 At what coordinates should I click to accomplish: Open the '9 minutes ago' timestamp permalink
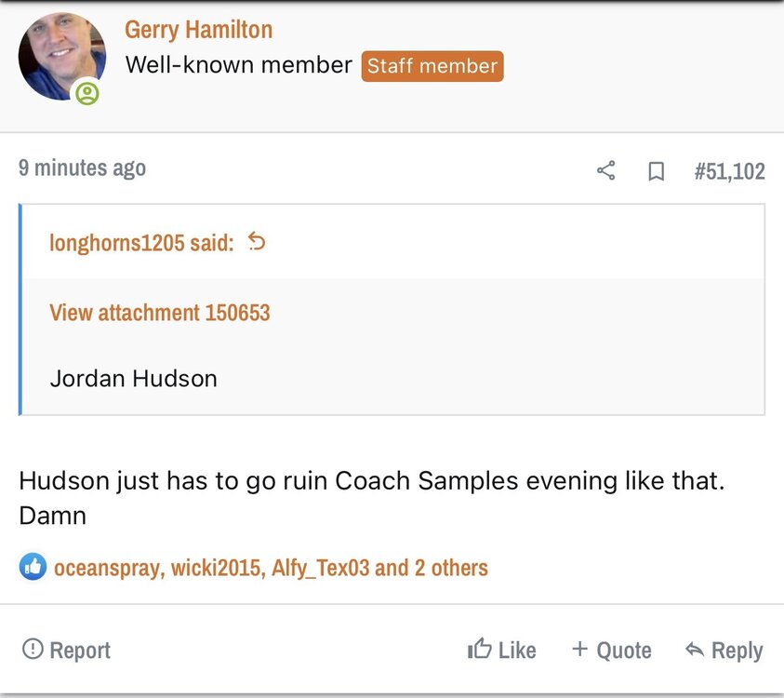pos(82,168)
